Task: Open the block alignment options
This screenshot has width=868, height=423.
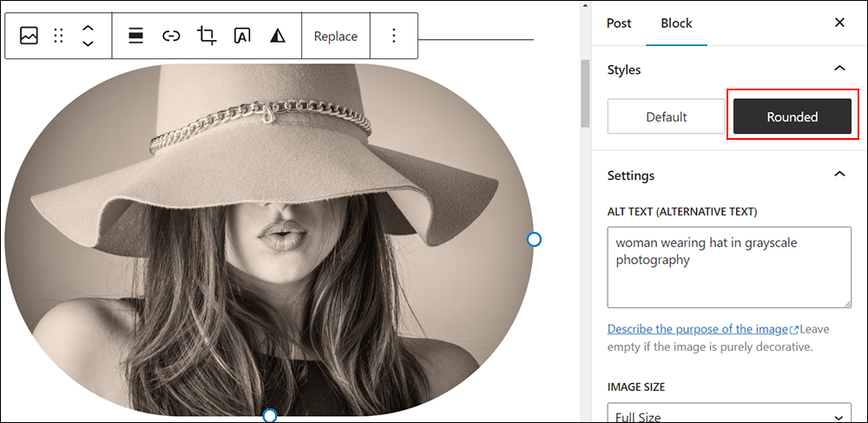Action: point(135,36)
